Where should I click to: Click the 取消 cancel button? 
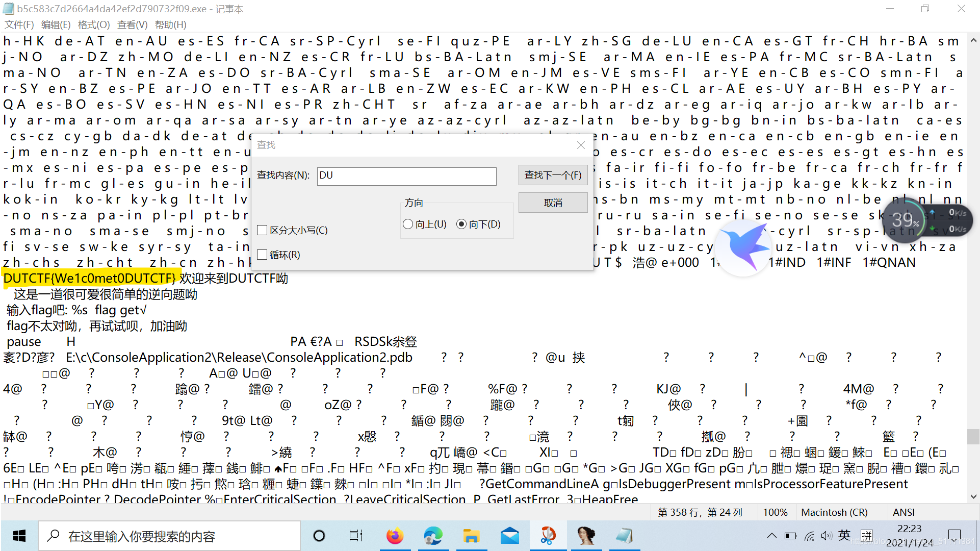click(553, 203)
